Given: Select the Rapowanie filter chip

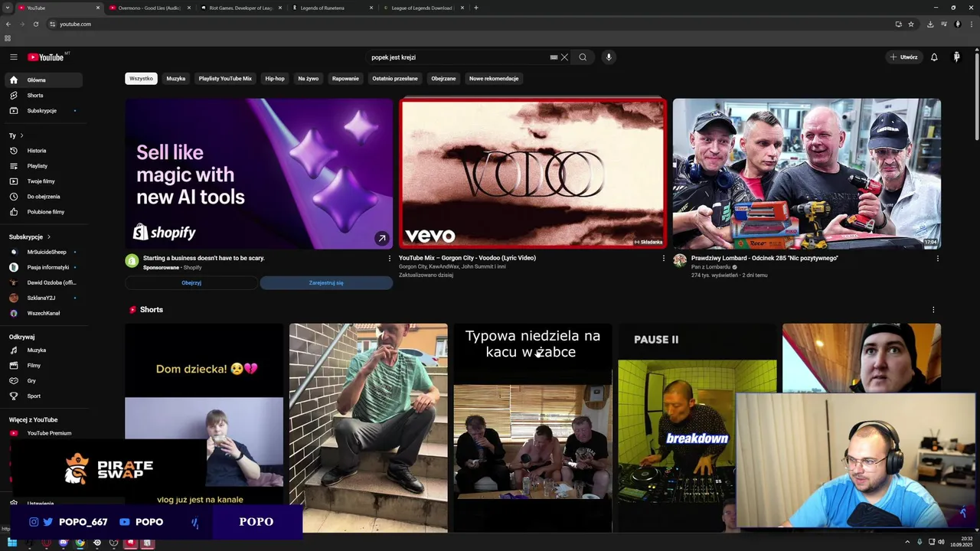Looking at the screenshot, I should click(345, 79).
